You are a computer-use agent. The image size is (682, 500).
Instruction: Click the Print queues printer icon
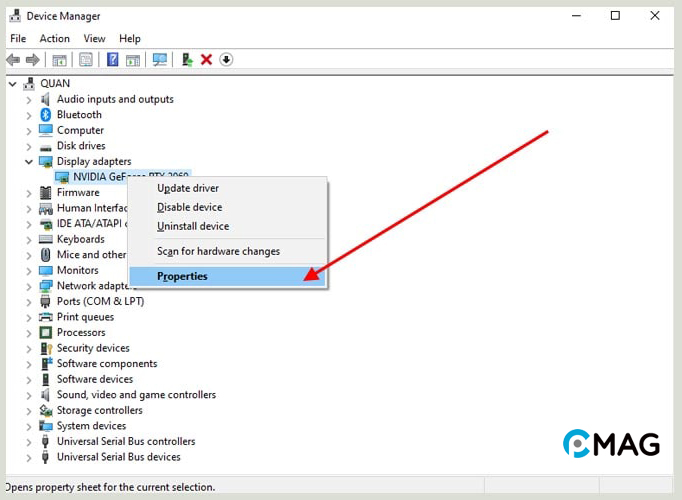(x=46, y=317)
